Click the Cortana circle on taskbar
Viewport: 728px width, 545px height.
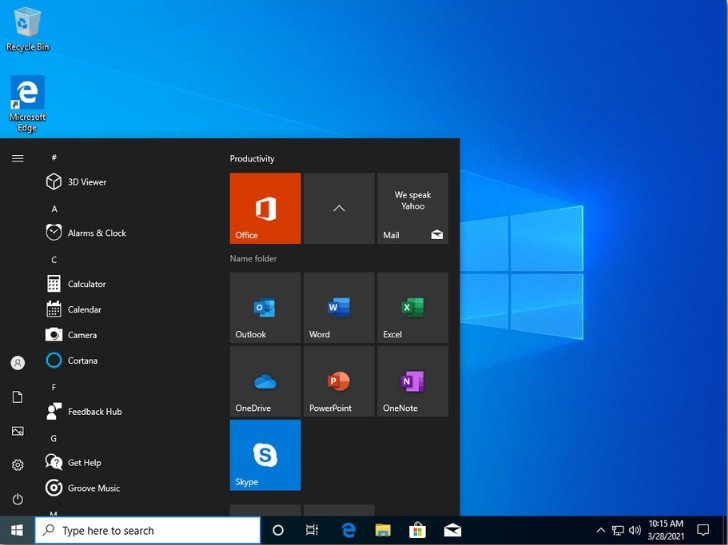click(x=278, y=530)
